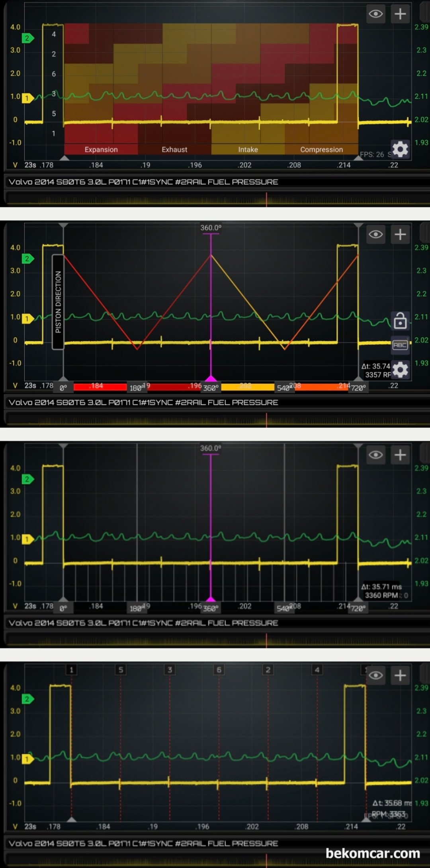Select green channel 2 marker on heatmap chart
430x868 pixels.
[27, 38]
